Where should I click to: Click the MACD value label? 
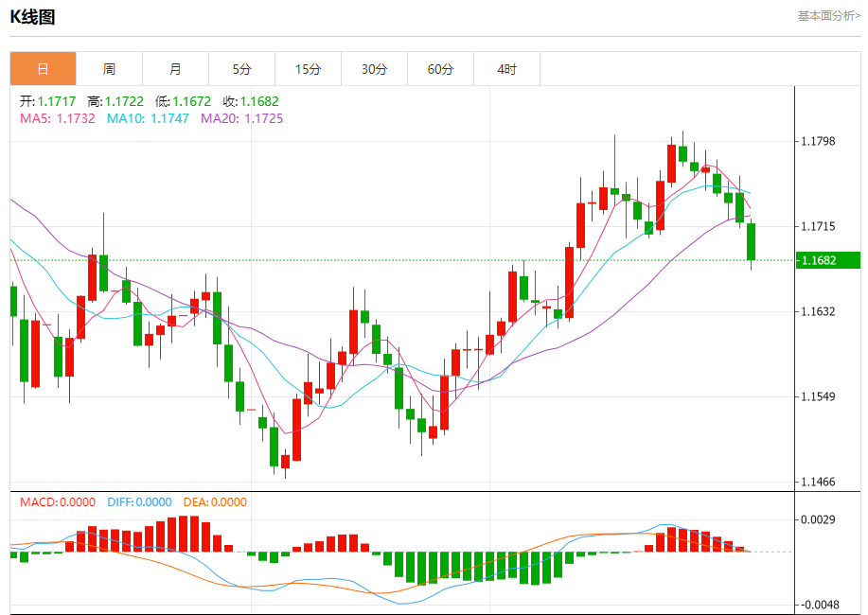[58, 502]
